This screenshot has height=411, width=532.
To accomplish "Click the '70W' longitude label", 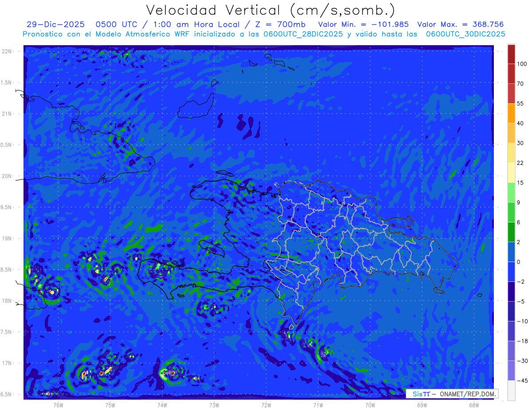I will coord(370,405).
